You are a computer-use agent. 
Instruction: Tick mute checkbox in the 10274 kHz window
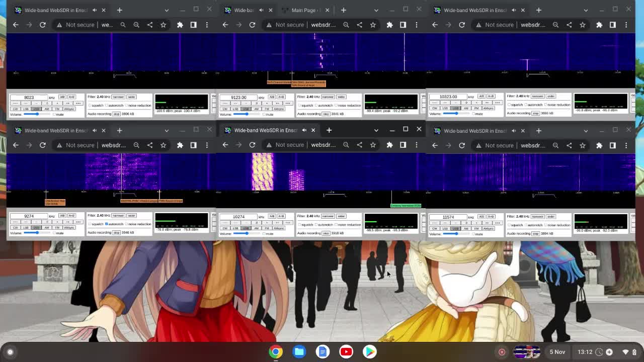264,234
